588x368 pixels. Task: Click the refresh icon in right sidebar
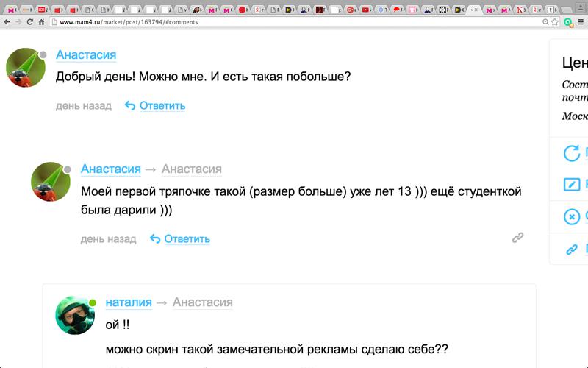tap(572, 153)
